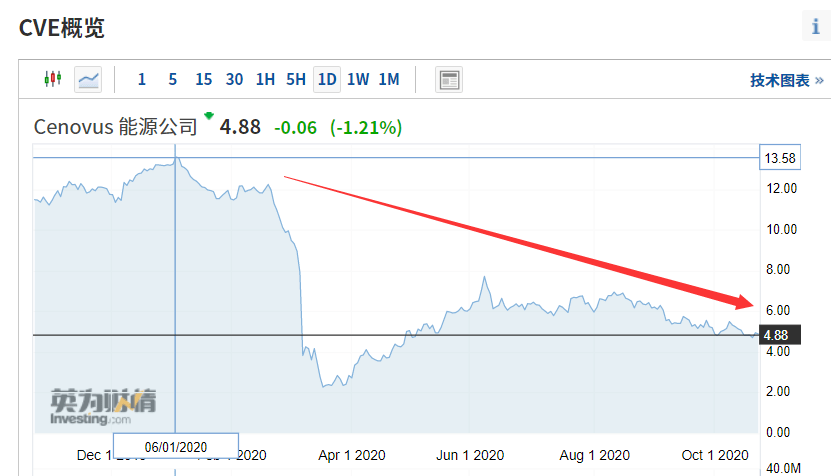Screen dimensions: 831x476
Task: Choose the 1D daily interval
Action: 326,80
